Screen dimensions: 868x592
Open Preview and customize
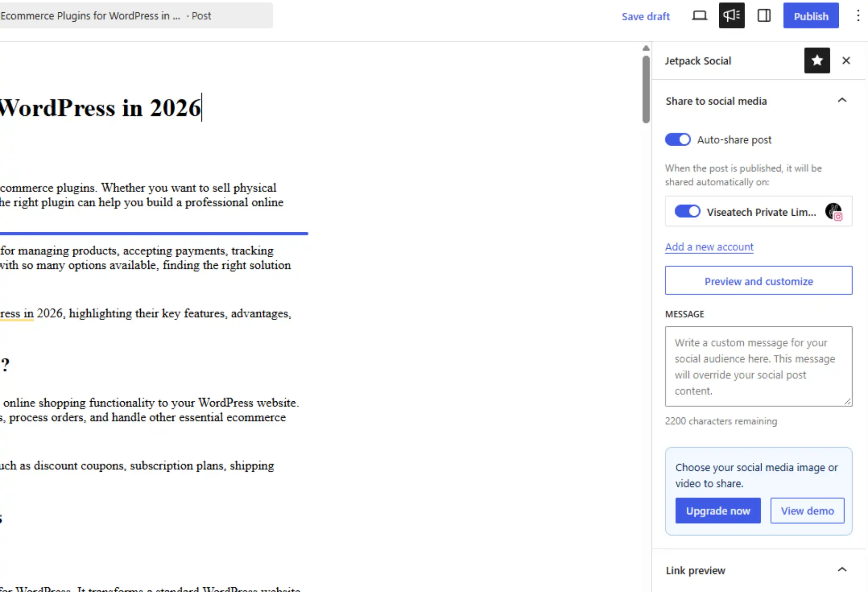pos(758,281)
